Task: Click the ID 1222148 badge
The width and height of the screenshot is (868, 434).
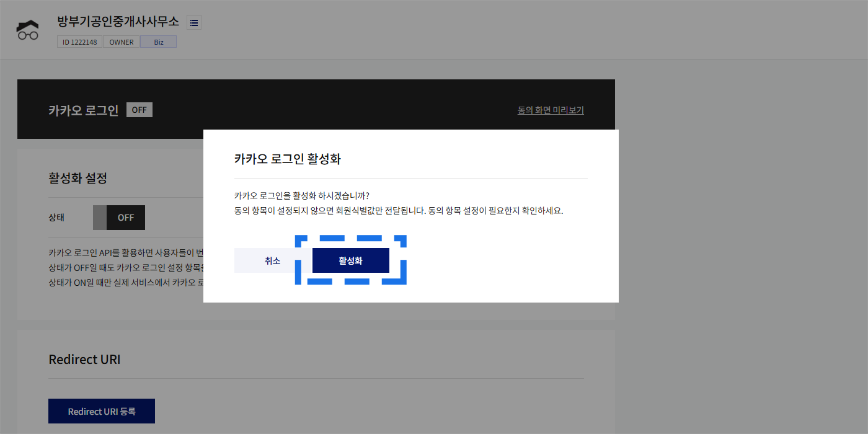Action: pos(79,42)
